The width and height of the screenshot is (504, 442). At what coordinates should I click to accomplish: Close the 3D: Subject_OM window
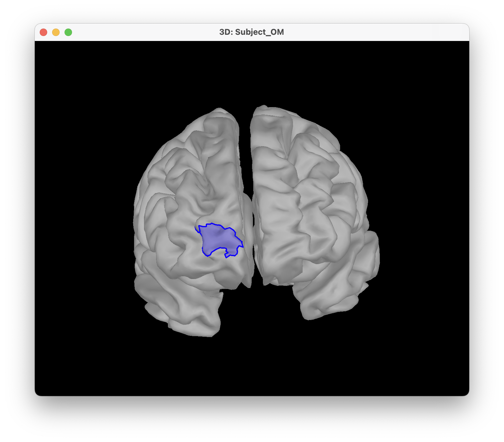(x=43, y=32)
